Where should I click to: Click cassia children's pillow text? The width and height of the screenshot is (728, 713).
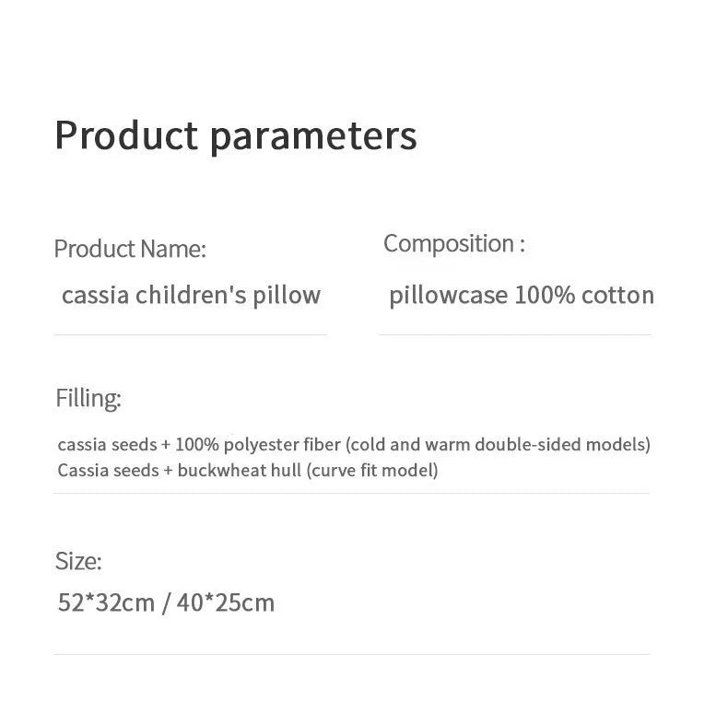(191, 296)
